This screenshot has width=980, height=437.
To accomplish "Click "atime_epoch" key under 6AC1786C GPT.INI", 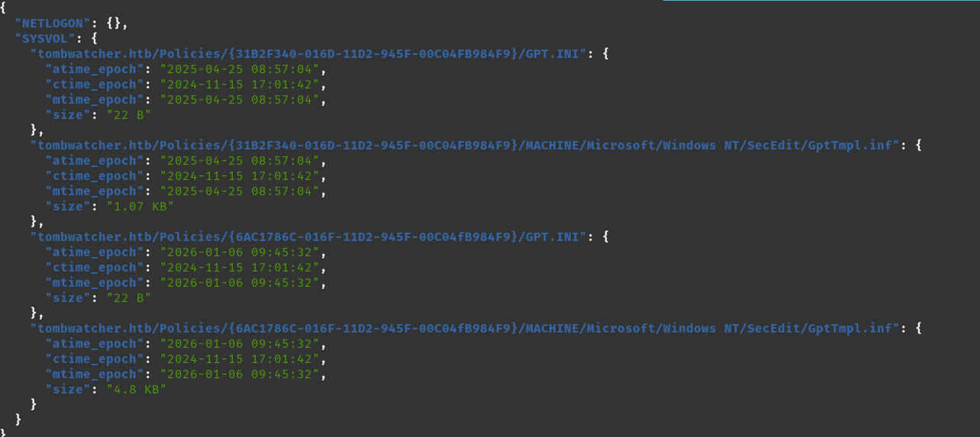I will (94, 252).
